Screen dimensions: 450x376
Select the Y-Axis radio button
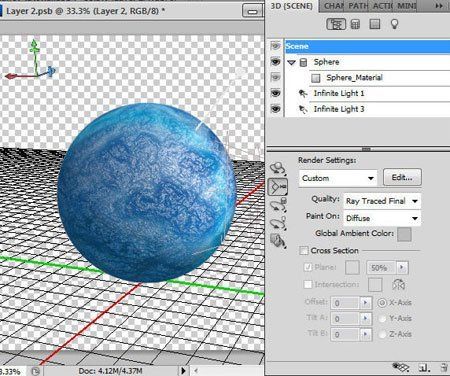[x=382, y=318]
